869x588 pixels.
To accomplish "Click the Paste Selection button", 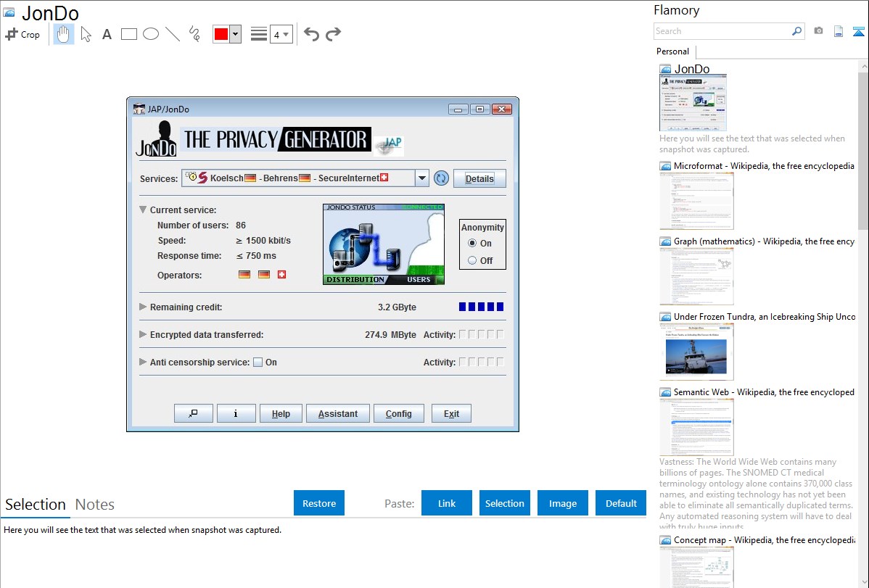I will [x=504, y=503].
